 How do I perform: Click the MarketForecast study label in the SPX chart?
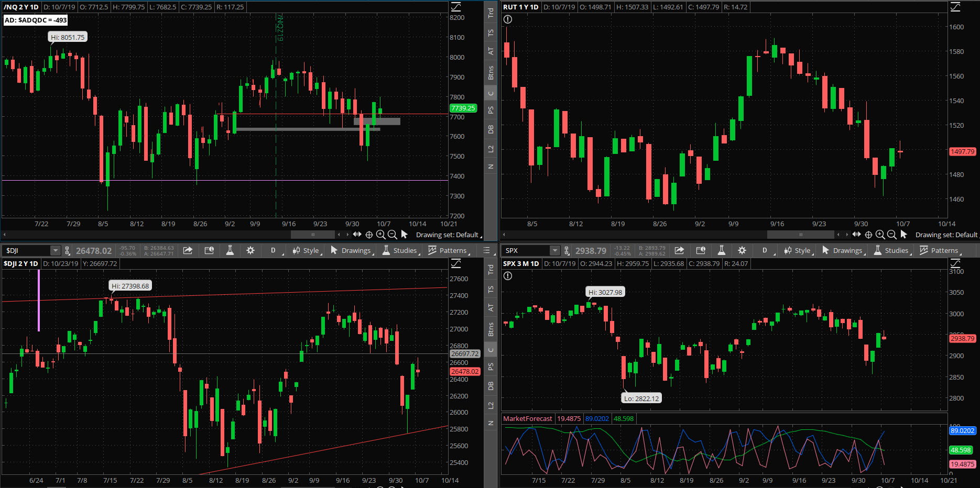pyautogui.click(x=527, y=418)
